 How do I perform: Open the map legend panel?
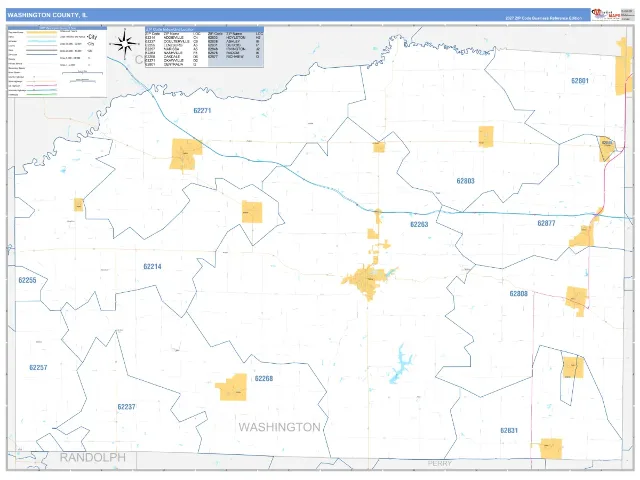[x=57, y=62]
